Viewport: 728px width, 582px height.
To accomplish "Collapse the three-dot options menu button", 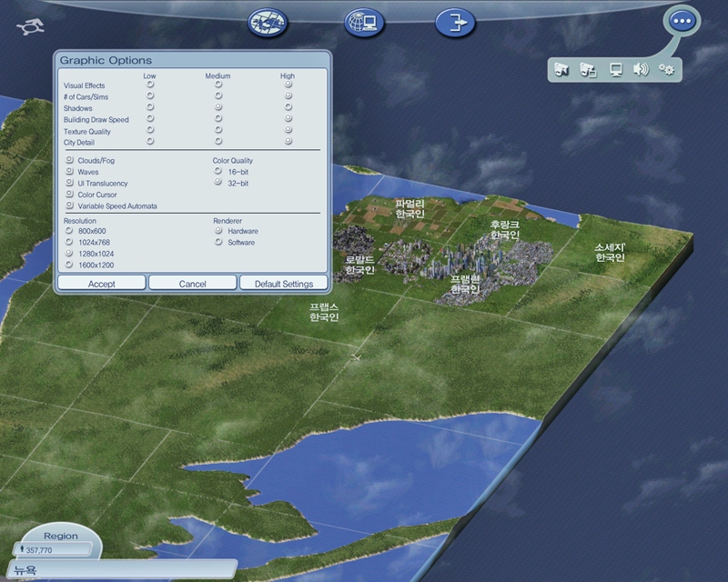I will 680,21.
